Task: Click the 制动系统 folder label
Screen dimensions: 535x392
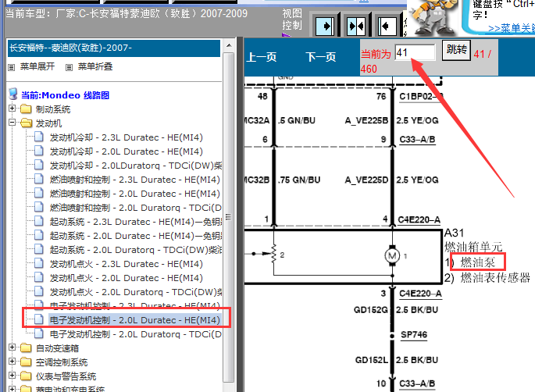Action: [x=53, y=109]
